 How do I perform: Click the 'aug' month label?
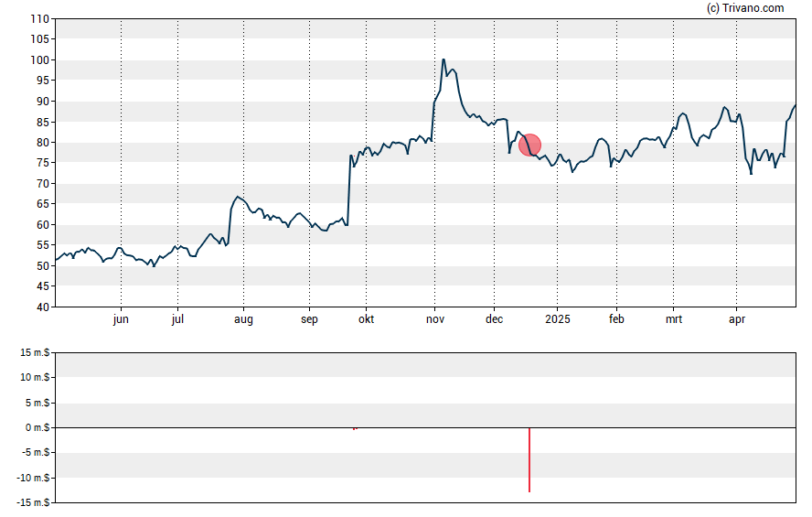(x=243, y=319)
